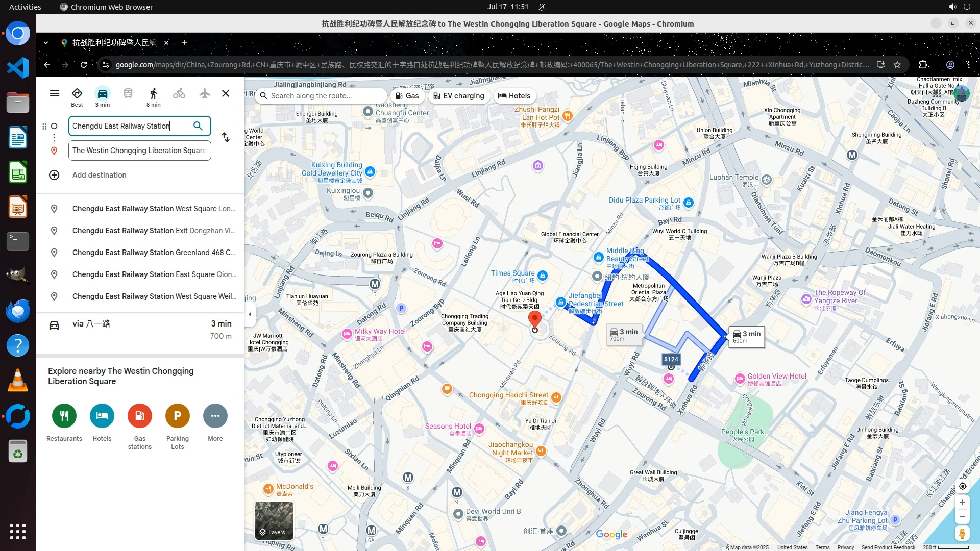Image resolution: width=980 pixels, height=551 pixels.
Task: Open the Restaurants nearby category
Action: [x=64, y=416]
